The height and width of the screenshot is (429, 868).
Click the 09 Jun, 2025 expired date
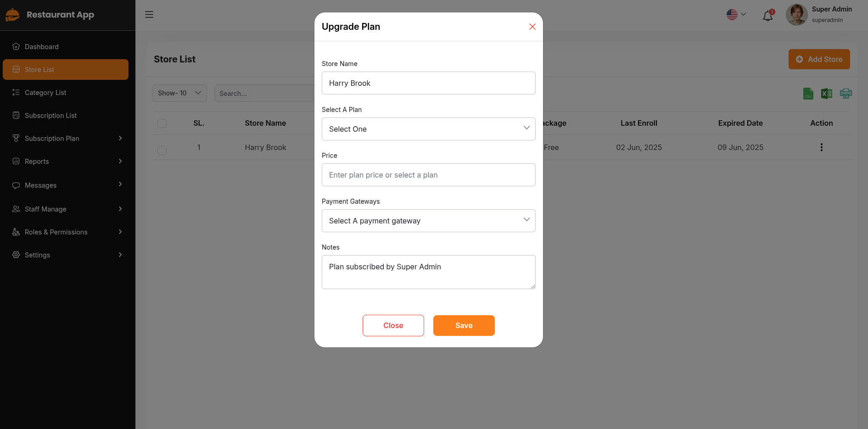pos(740,147)
